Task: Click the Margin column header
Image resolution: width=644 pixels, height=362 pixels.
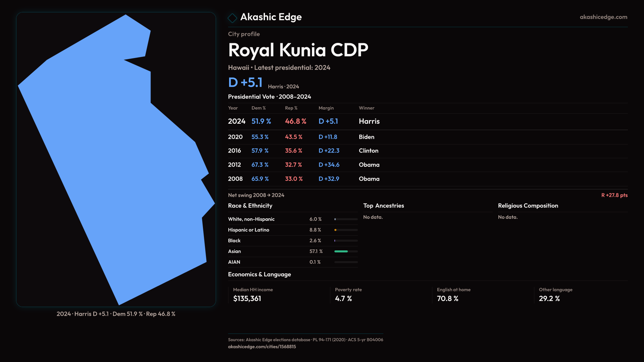Action: coord(326,108)
